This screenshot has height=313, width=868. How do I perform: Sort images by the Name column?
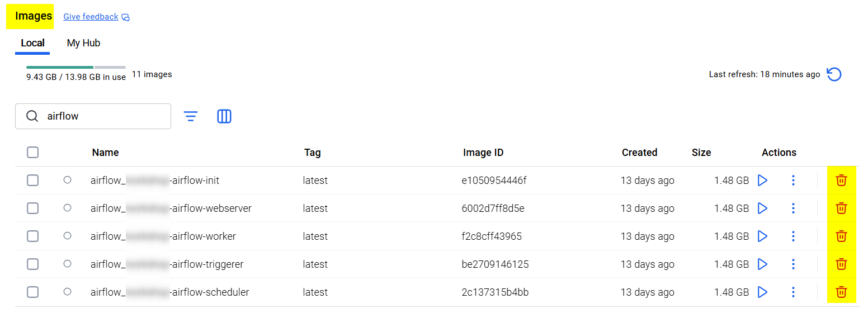click(105, 152)
